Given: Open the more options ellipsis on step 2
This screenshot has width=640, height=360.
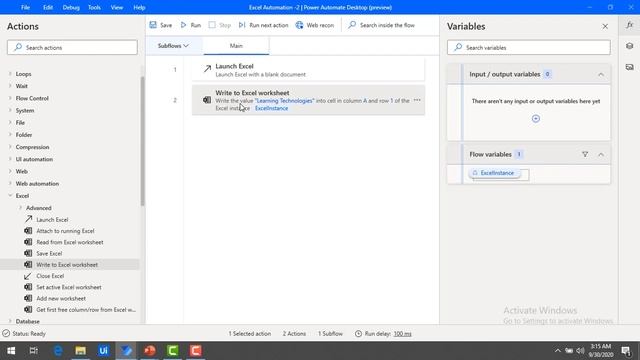Looking at the screenshot, I should pos(417,100).
